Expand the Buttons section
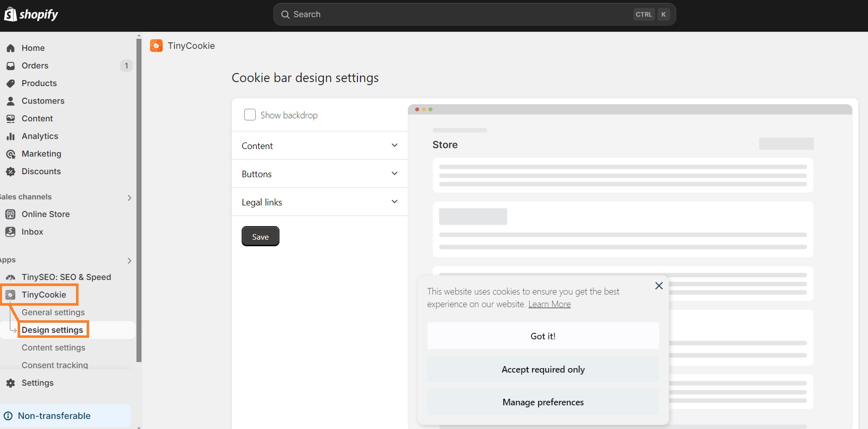 tap(320, 174)
